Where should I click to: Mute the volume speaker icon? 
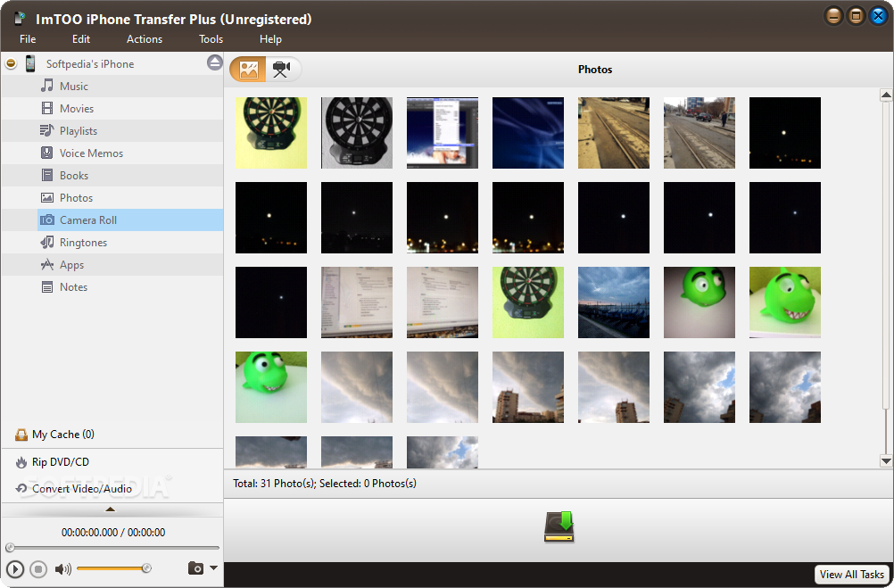pyautogui.click(x=62, y=568)
